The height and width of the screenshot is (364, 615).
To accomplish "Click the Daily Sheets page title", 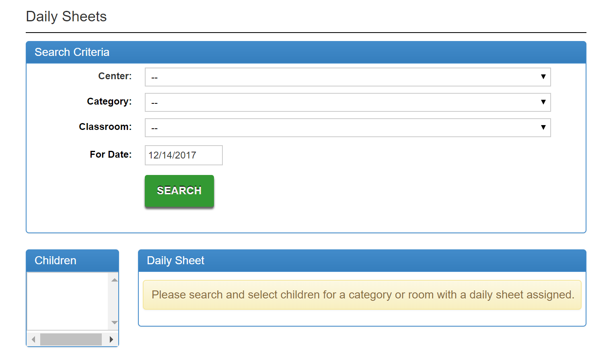I will click(x=66, y=16).
